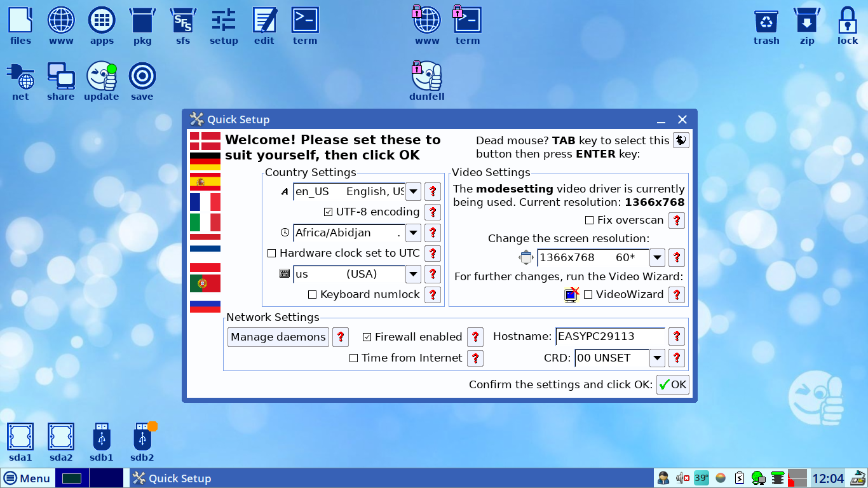Open the Menu button in taskbar

pyautogui.click(x=27, y=478)
